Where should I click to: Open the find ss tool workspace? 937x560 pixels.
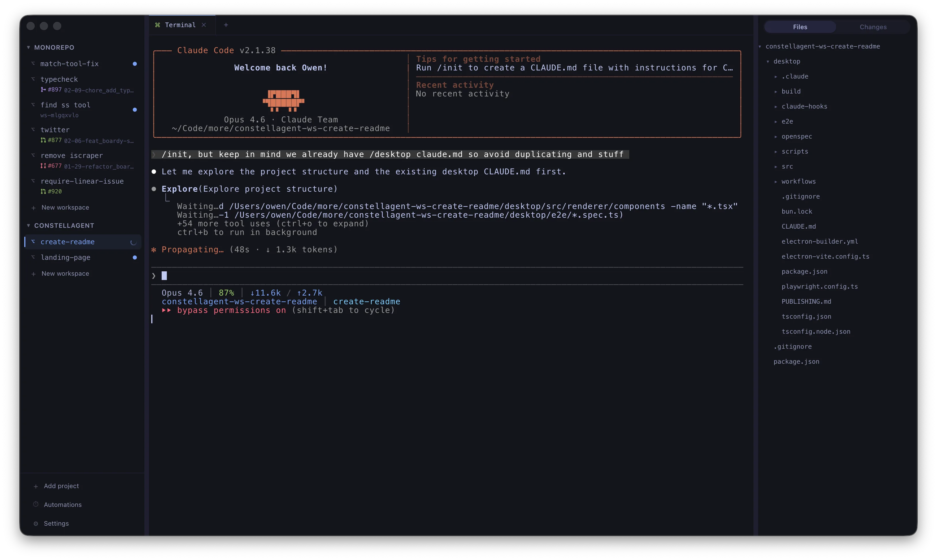click(x=83, y=109)
